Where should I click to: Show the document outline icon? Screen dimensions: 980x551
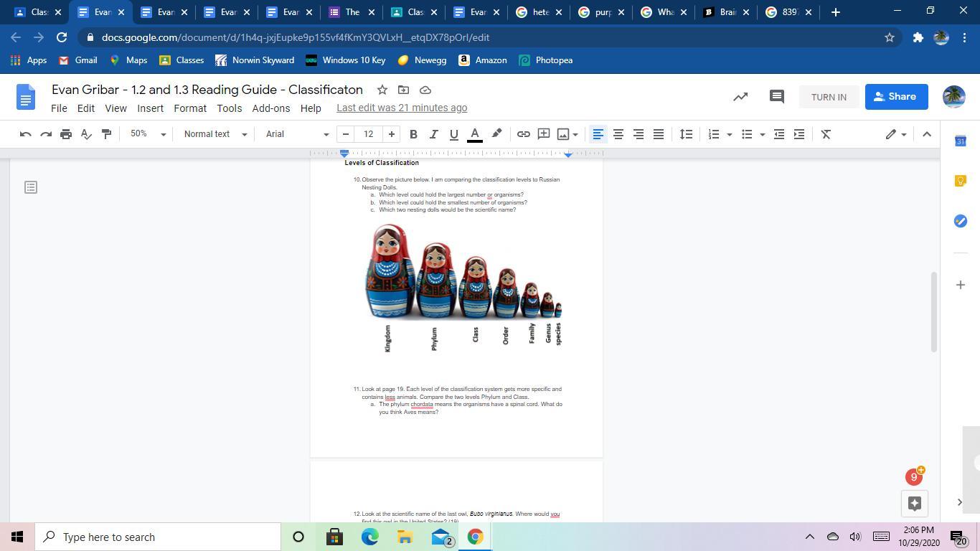(31, 187)
